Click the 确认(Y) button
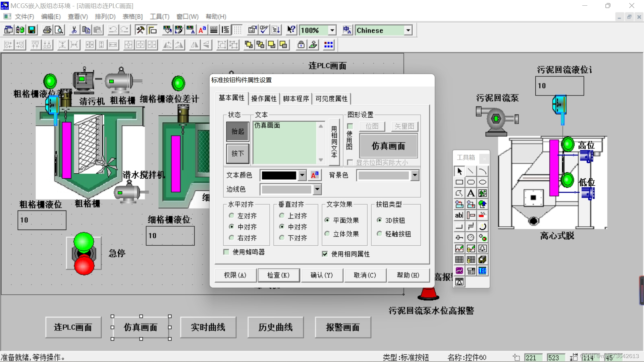The image size is (644, 362). tap(322, 275)
